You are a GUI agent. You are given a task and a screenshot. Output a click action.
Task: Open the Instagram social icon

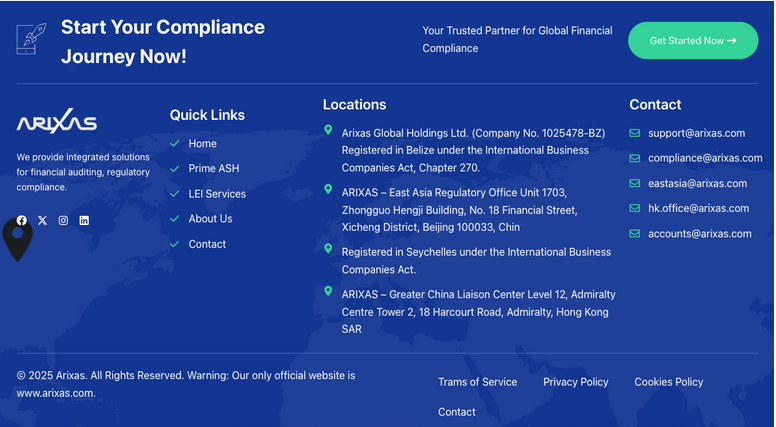63,220
